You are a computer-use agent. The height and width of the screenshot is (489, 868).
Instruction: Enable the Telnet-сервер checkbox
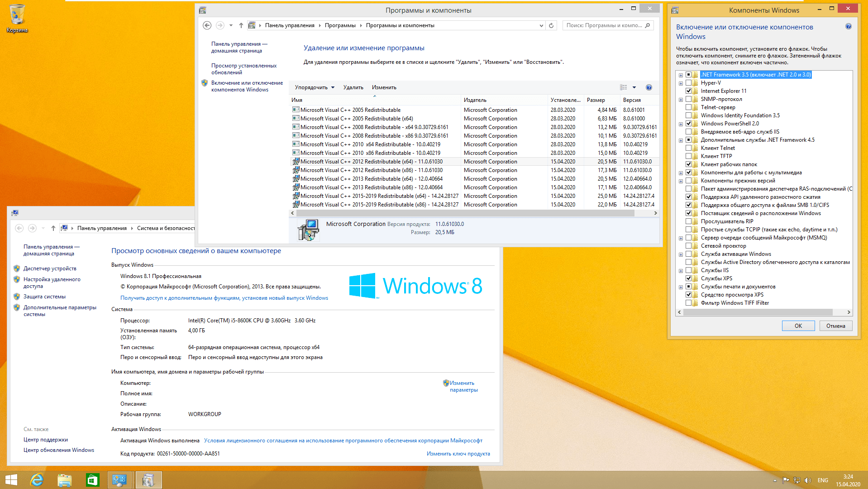688,107
